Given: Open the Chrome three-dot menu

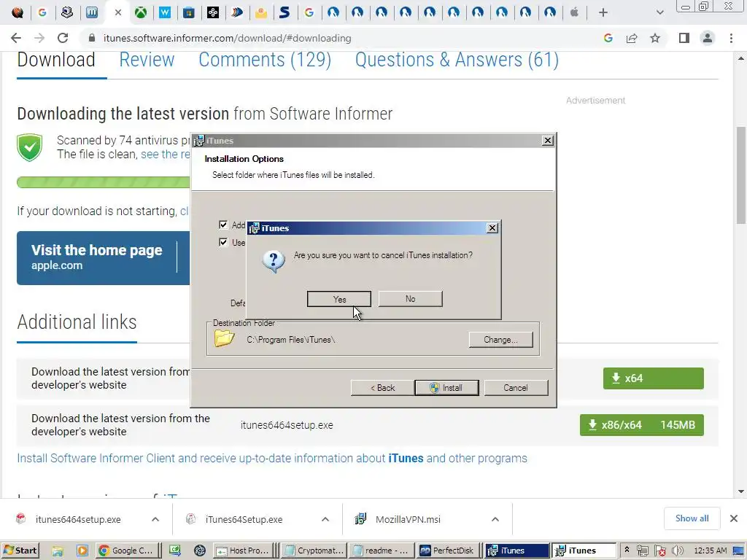Looking at the screenshot, I should pos(731,38).
